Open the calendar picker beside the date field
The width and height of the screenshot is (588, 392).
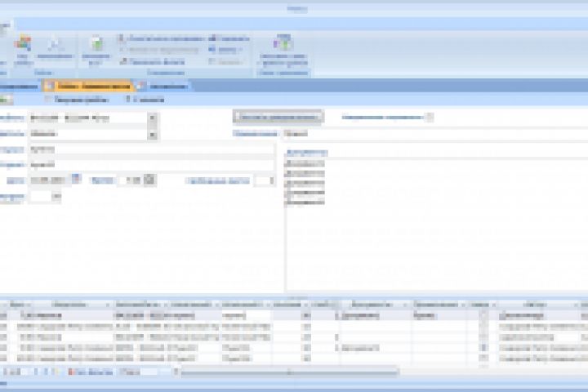coord(76,179)
